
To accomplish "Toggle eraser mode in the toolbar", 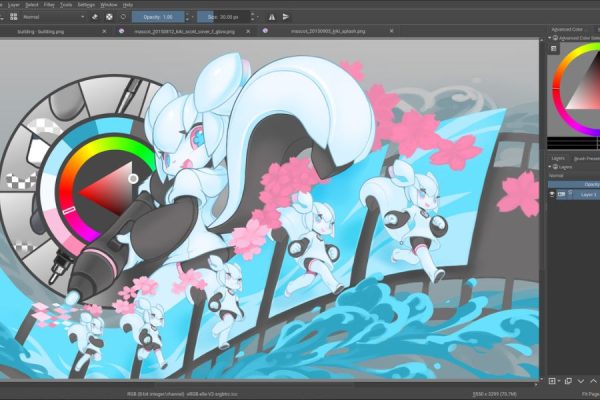I will click(94, 17).
